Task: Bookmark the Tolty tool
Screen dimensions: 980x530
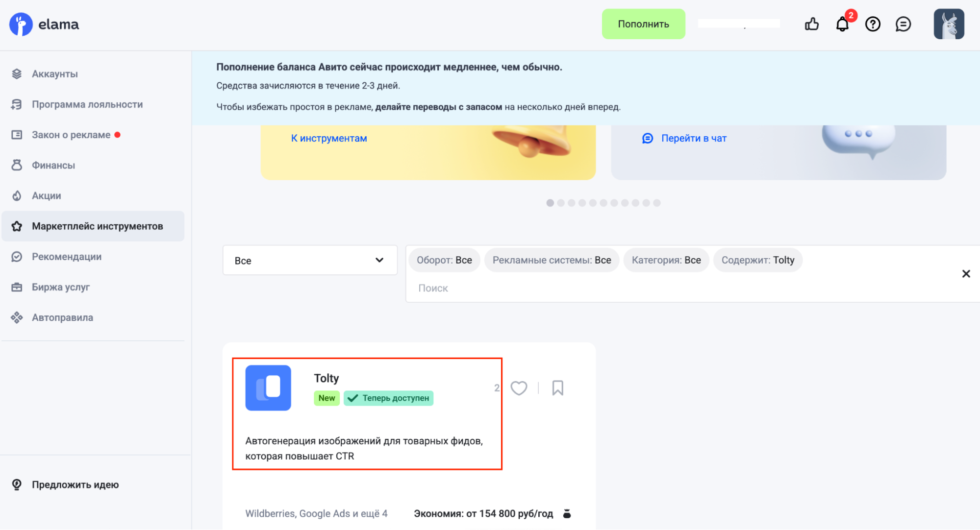Action: pos(557,388)
